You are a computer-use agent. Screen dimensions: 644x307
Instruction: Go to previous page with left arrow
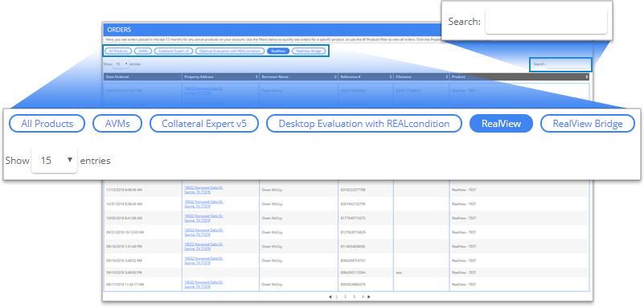click(330, 297)
